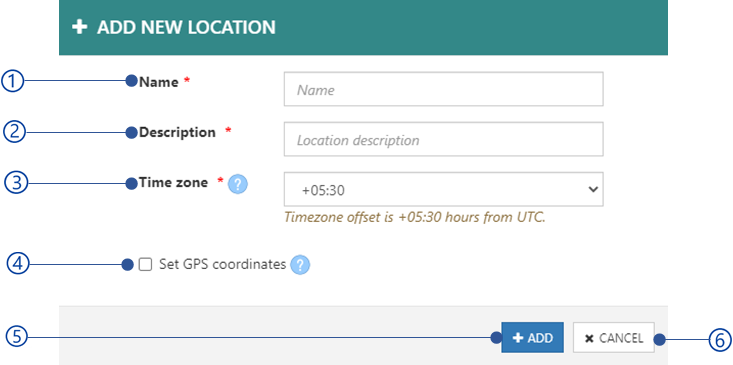Click the 'ADD NEW LOCATION' header title
Screen dimensions: 733x365
[x=186, y=28]
